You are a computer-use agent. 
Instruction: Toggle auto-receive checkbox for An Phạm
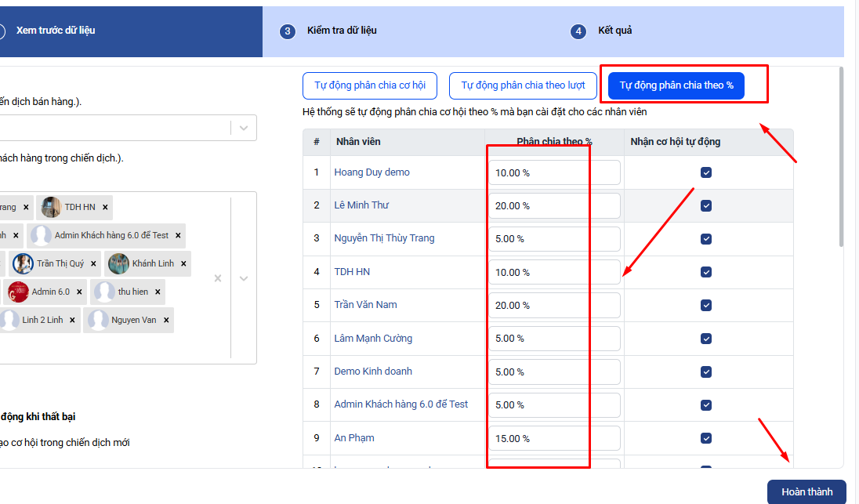[x=706, y=438]
